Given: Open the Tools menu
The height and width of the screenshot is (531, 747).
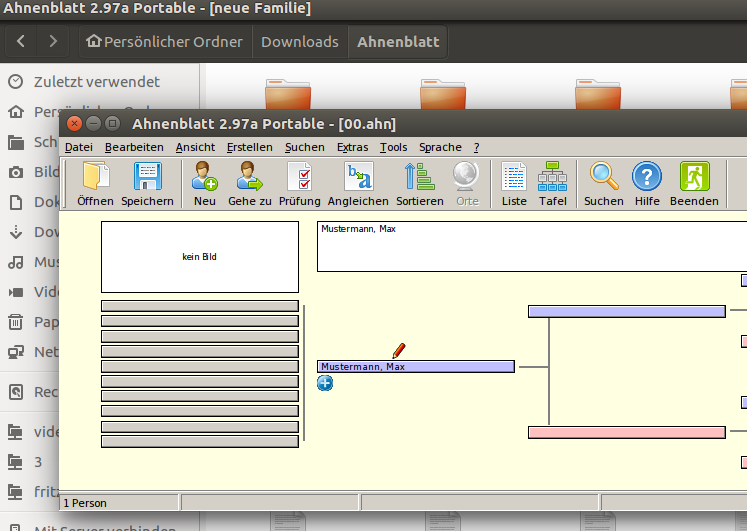Looking at the screenshot, I should 394,147.
